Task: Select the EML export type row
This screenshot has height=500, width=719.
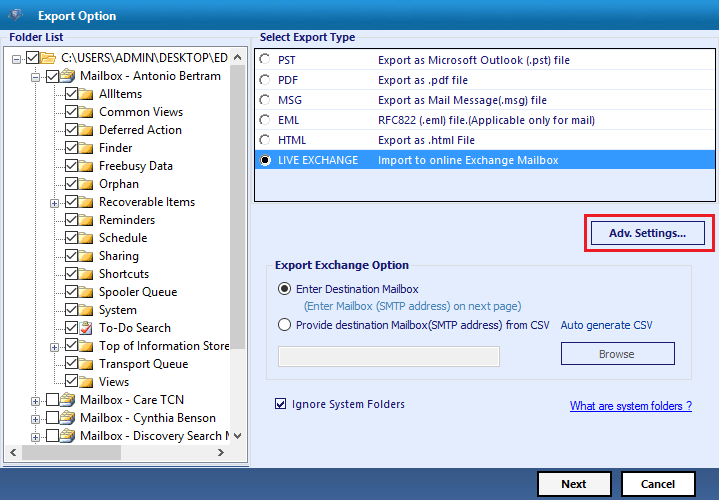Action: coord(485,120)
